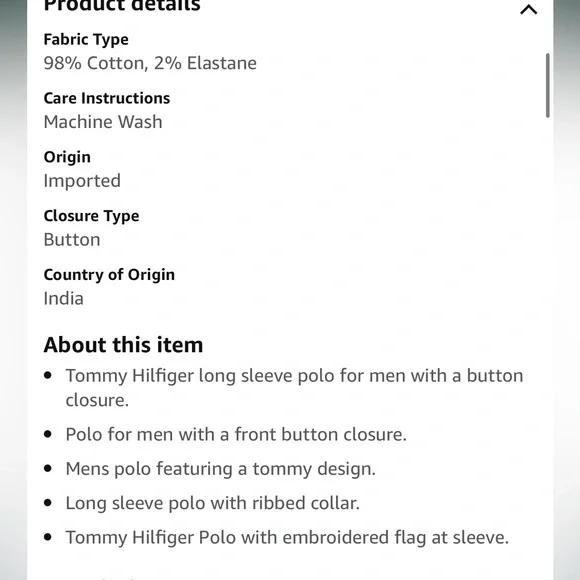
Task: Click the Origin label
Action: [x=67, y=157]
